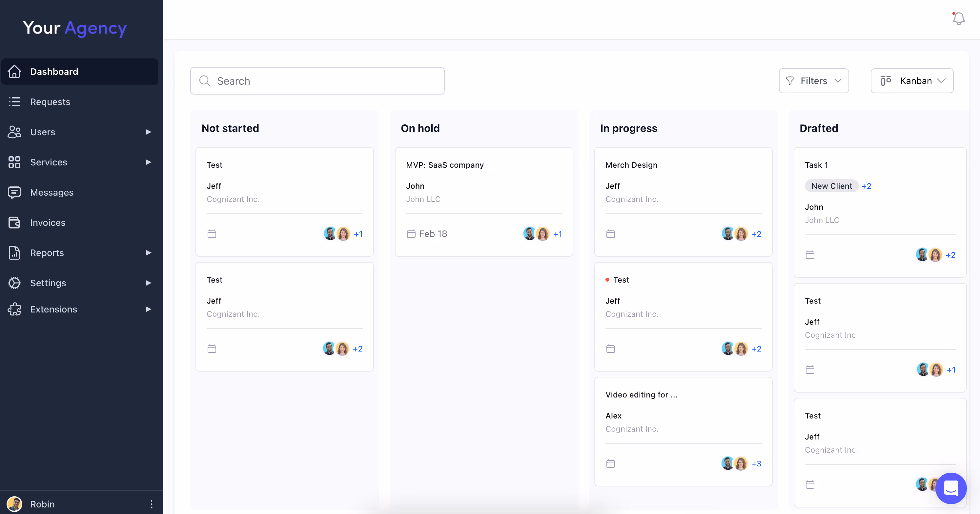This screenshot has height=514, width=980.
Task: Click the Merch Design title
Action: click(x=631, y=165)
